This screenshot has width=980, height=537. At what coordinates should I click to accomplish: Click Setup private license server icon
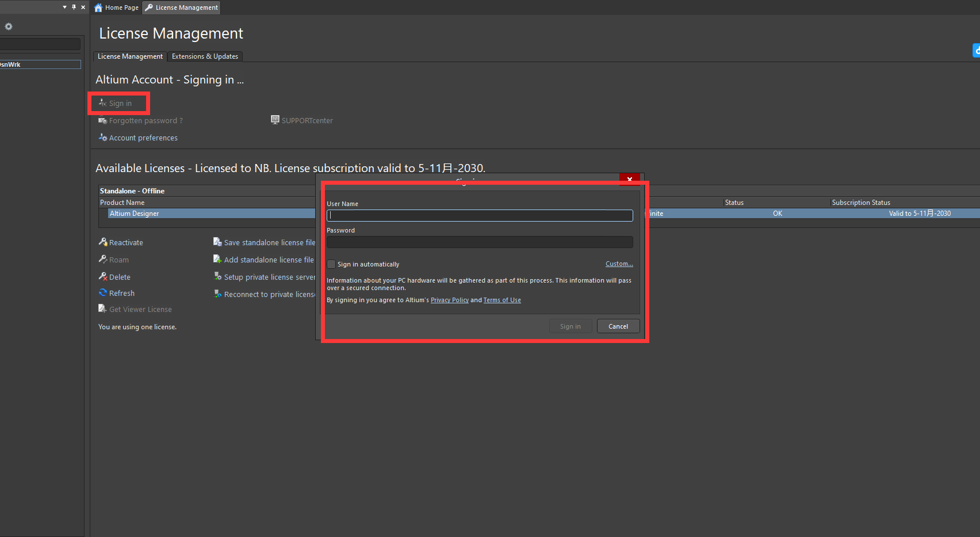coord(218,276)
